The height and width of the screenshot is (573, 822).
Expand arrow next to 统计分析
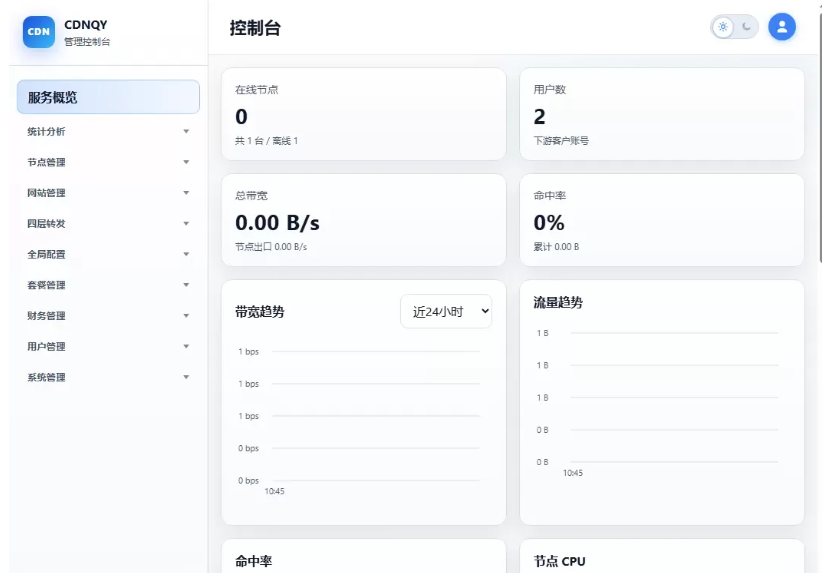[x=186, y=132]
